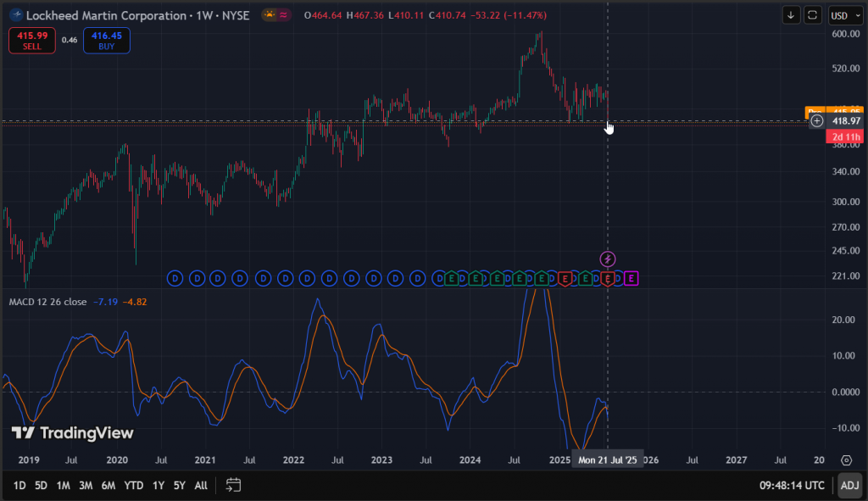This screenshot has width=868, height=501.
Task: Click the red E earnings marker on the crosshair line
Action: (x=607, y=278)
